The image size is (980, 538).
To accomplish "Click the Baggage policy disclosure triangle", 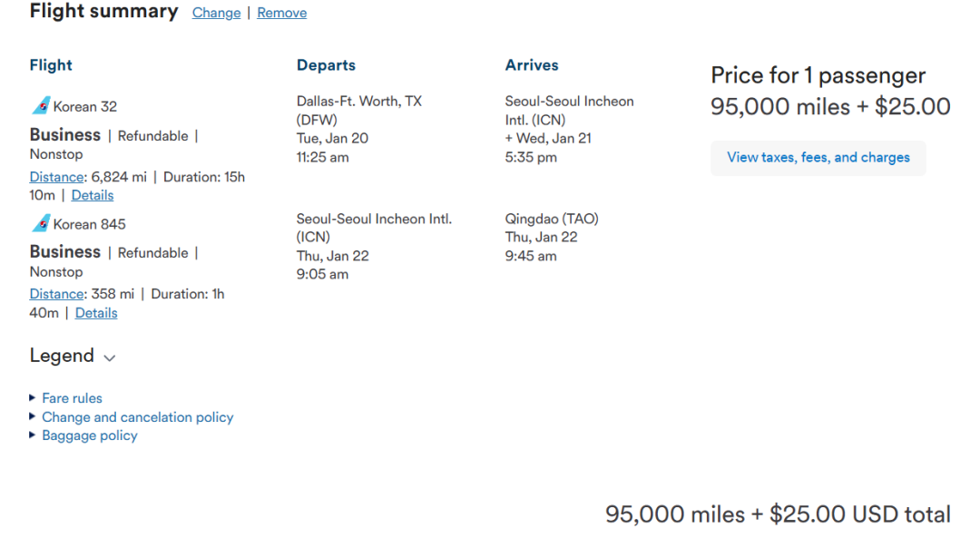I will click(x=34, y=435).
